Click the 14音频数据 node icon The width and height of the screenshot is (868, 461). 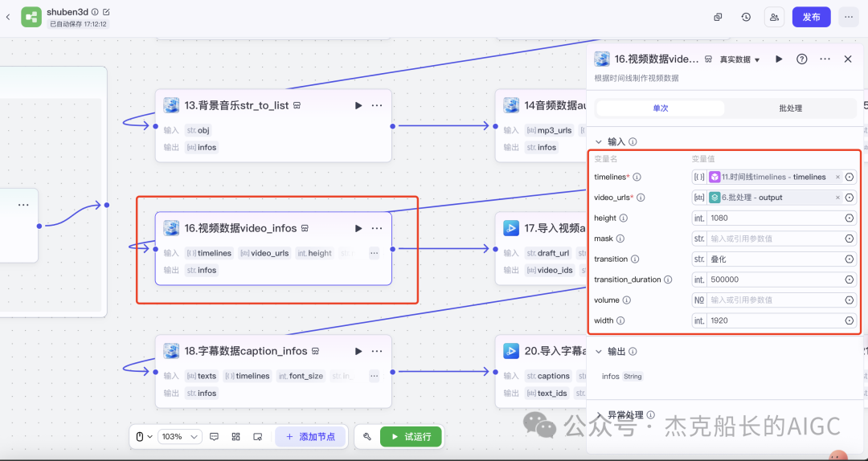pos(511,105)
